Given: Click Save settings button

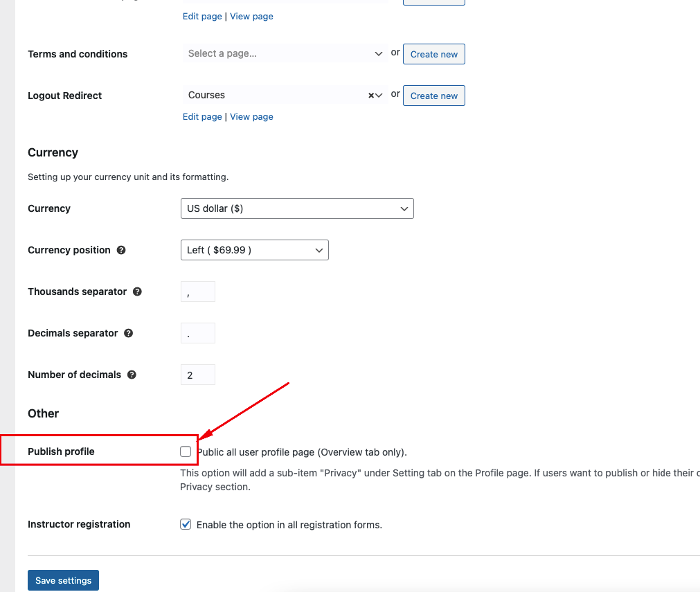Looking at the screenshot, I should [x=64, y=580].
